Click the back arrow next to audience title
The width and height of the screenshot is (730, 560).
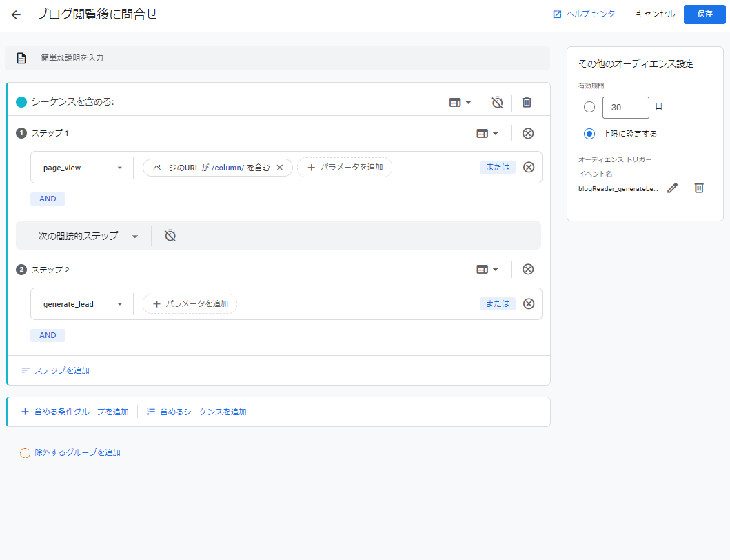pos(16,14)
